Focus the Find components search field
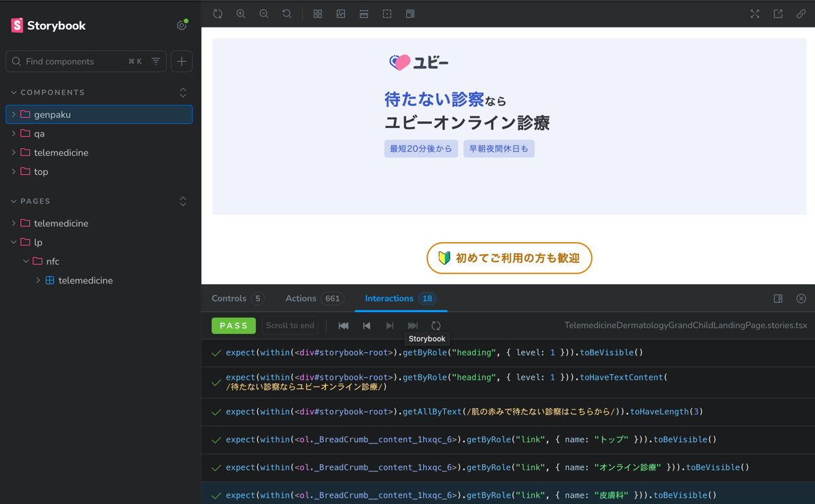 click(86, 61)
